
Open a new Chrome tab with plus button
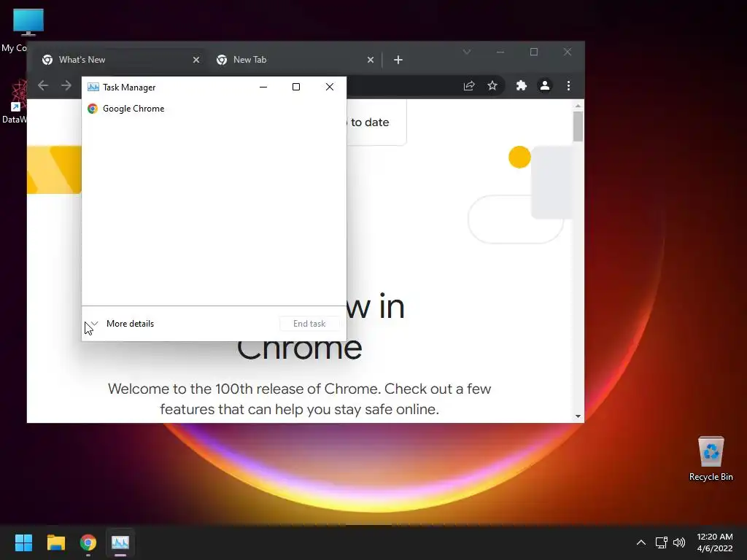[x=398, y=60]
